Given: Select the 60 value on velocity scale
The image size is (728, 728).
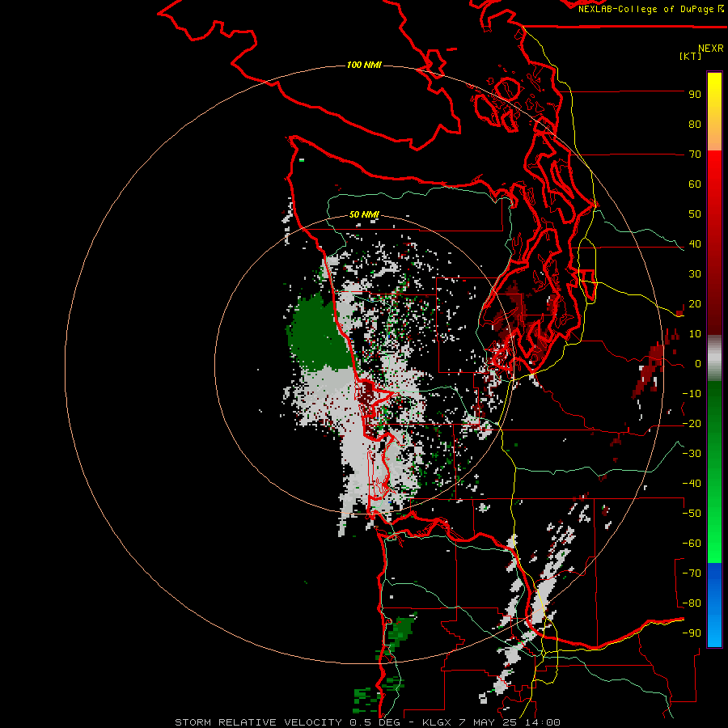Looking at the screenshot, I should pyautogui.click(x=695, y=184).
